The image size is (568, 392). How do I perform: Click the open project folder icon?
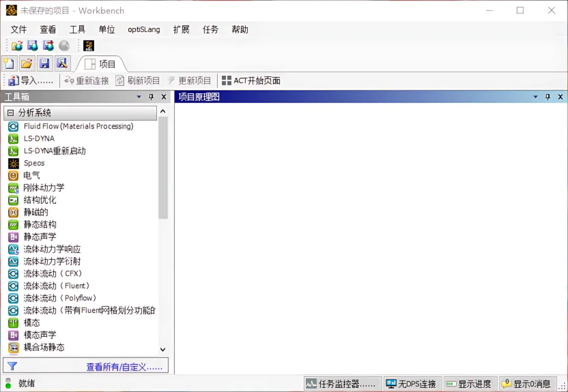coord(26,64)
